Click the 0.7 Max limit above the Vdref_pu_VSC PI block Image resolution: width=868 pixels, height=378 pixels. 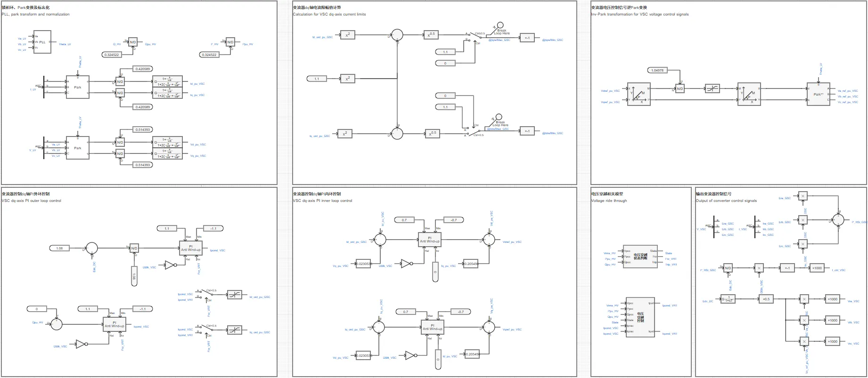[x=404, y=220]
